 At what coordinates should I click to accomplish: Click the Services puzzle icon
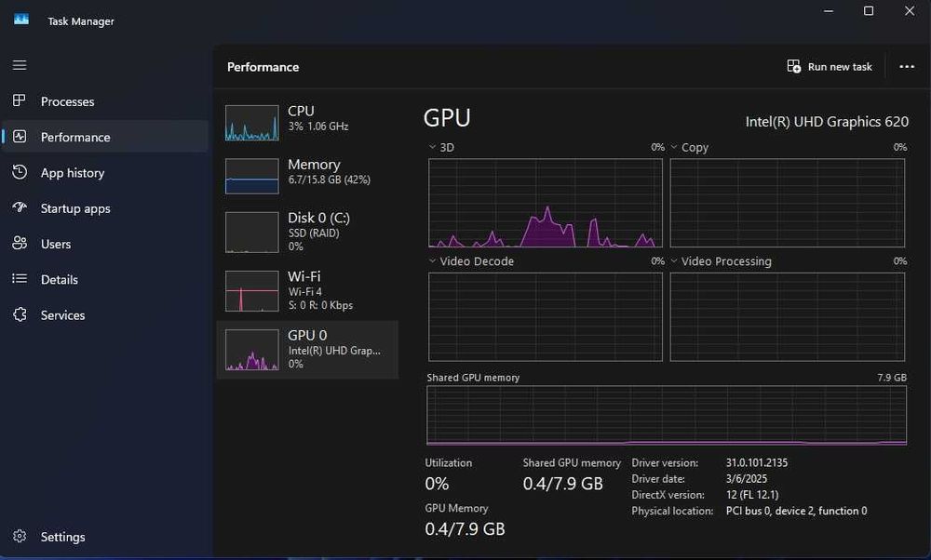coord(20,315)
